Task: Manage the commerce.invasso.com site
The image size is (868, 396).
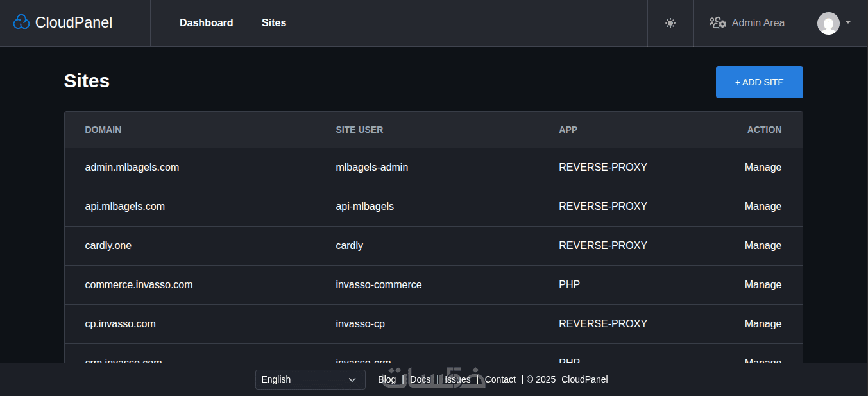Action: (x=763, y=285)
